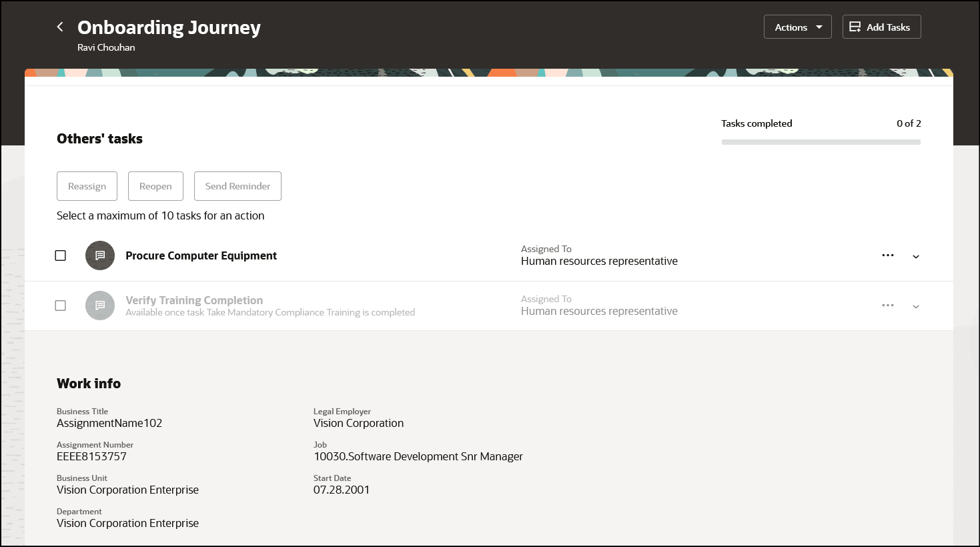This screenshot has height=547, width=980.
Task: Click the Verify Training Completion task icon
Action: 100,306
